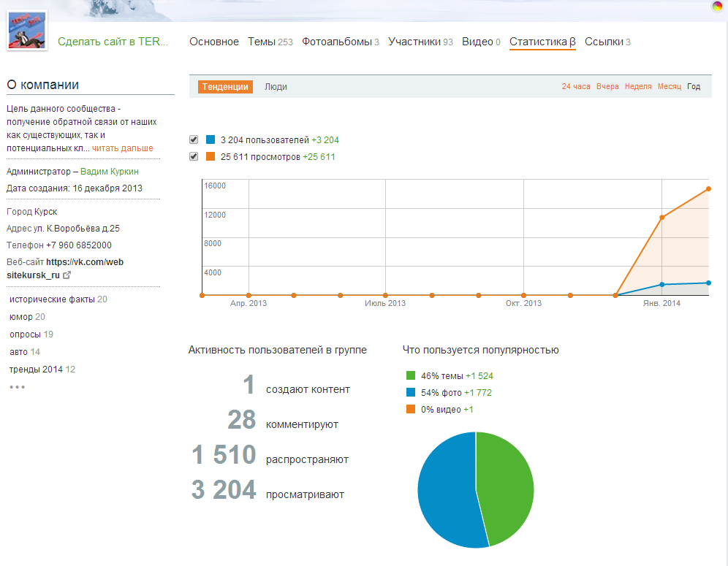Open the vk.com/websitekursk_ru website link
The height and width of the screenshot is (566, 728).
(x=65, y=269)
